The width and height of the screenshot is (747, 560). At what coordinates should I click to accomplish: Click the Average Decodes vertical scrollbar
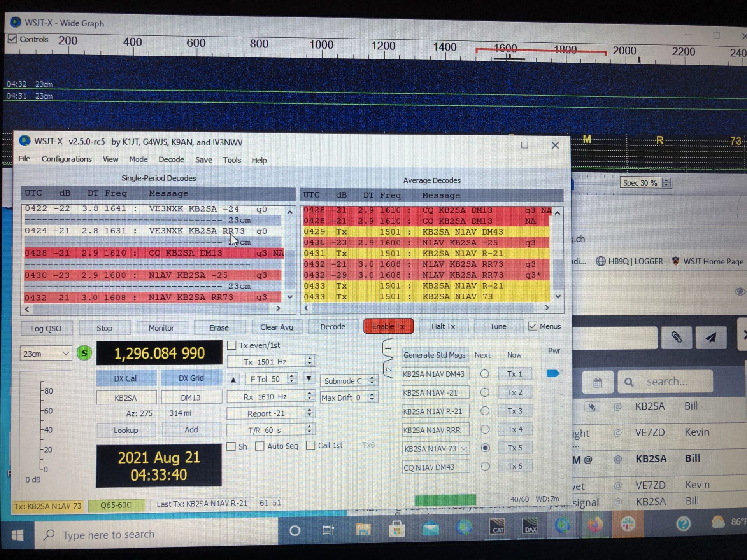pos(558,255)
